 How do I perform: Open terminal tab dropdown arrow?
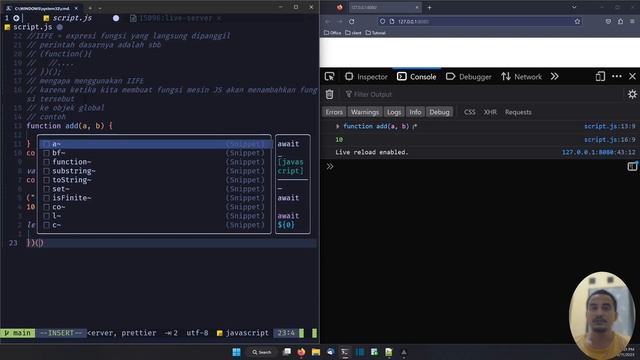[100, 8]
